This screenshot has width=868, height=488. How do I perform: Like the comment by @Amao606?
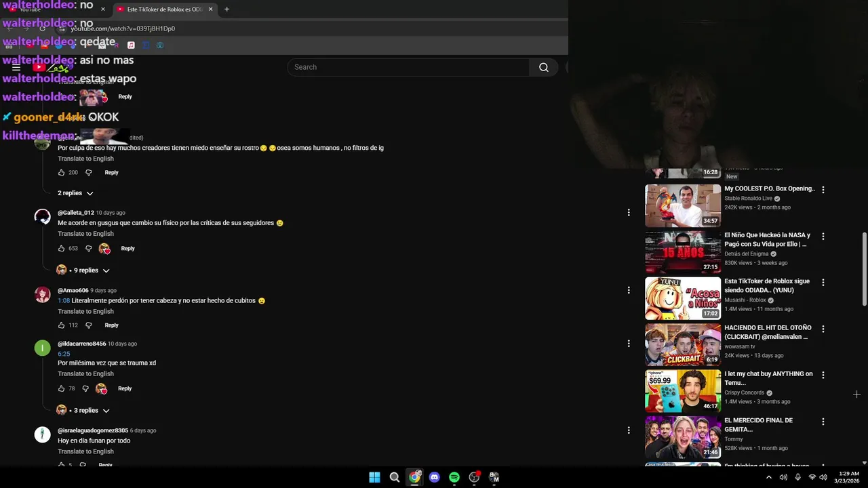62,325
